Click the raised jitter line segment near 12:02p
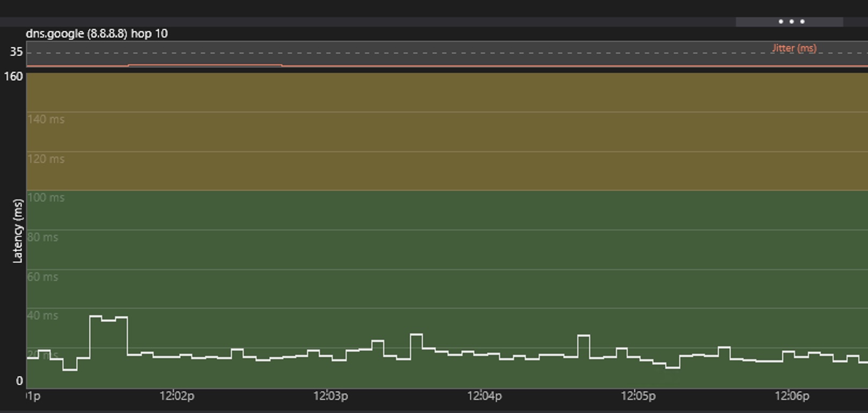The image size is (868, 413). [x=205, y=65]
